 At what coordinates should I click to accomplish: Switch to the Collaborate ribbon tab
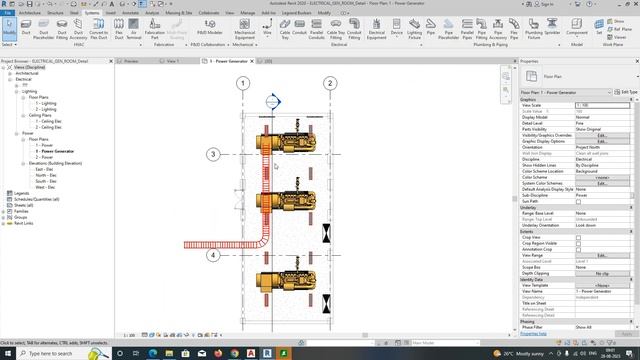[x=209, y=13]
